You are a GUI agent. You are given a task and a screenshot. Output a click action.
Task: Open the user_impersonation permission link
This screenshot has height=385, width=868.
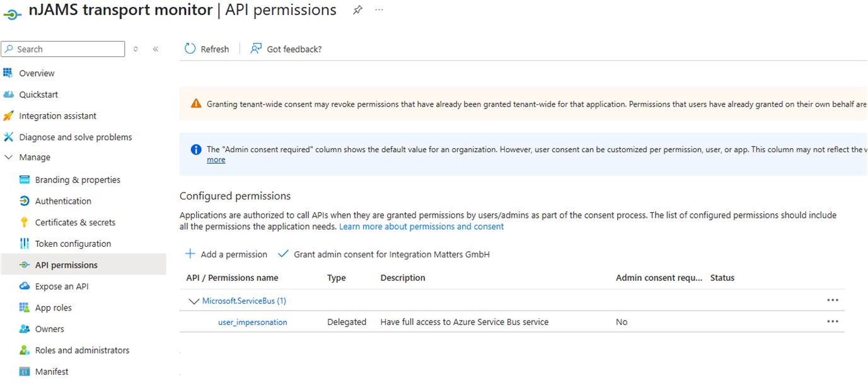point(253,322)
